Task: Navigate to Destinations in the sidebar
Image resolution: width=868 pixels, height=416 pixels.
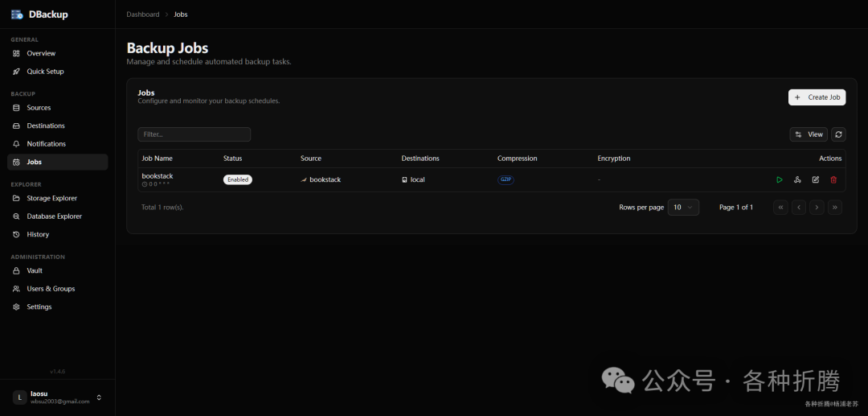Action: [x=57, y=126]
